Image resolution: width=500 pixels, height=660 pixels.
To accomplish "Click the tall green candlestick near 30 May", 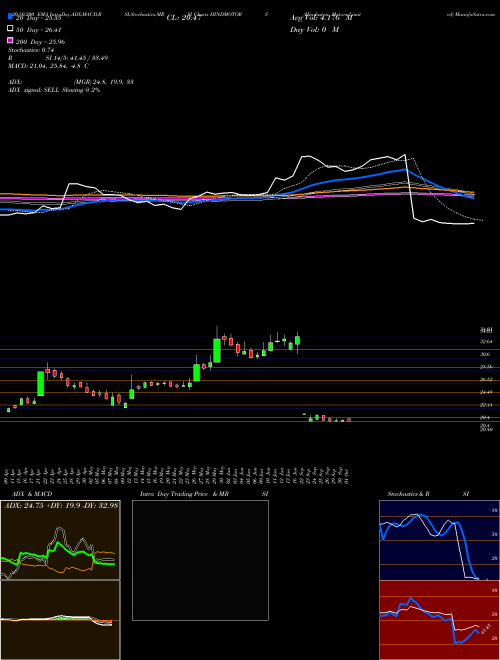I will 217,351.
